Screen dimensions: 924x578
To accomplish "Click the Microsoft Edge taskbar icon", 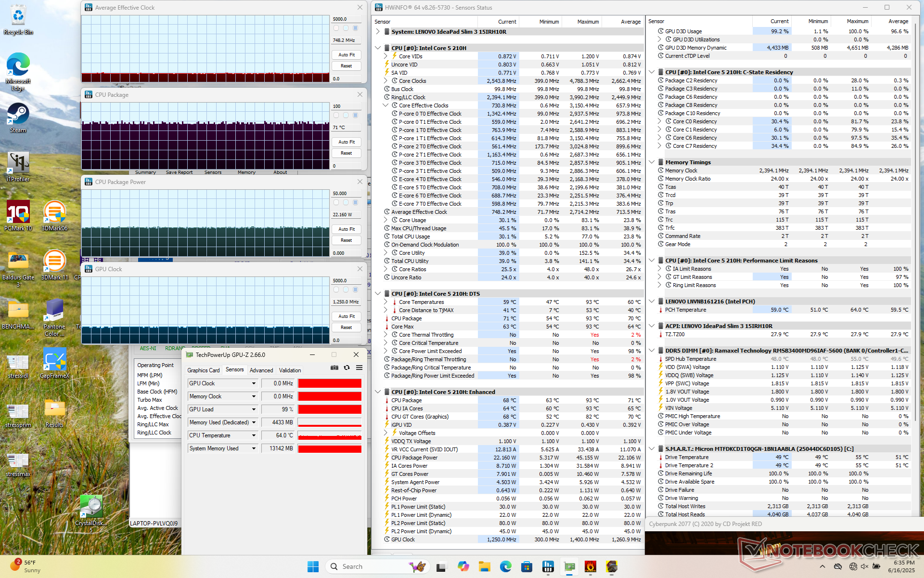I will tap(505, 566).
